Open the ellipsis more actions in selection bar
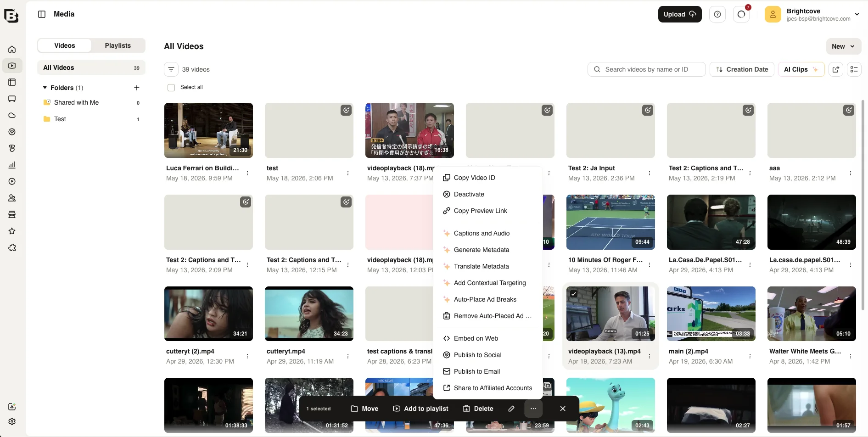 point(533,409)
